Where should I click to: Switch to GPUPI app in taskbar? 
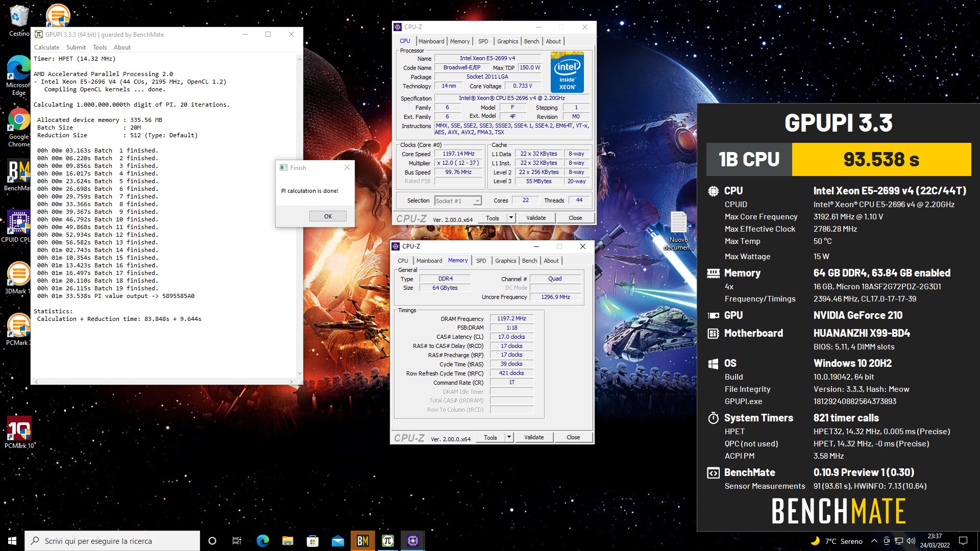point(387,541)
